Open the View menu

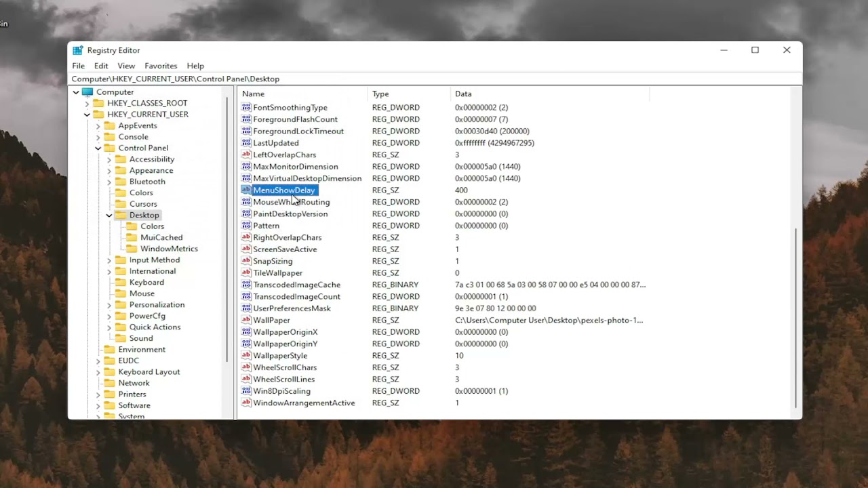126,66
